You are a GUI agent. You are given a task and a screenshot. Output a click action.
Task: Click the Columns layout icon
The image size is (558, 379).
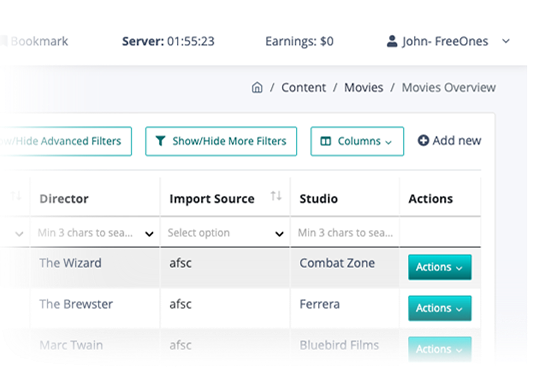point(326,141)
